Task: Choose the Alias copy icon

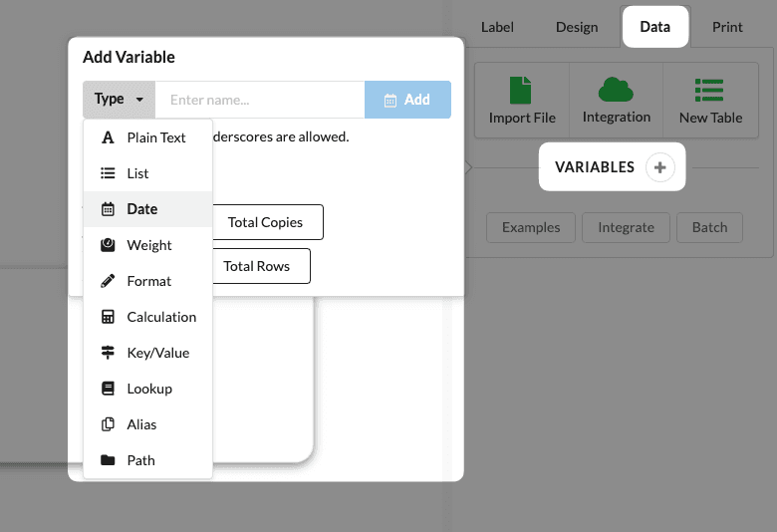Action: pos(108,424)
